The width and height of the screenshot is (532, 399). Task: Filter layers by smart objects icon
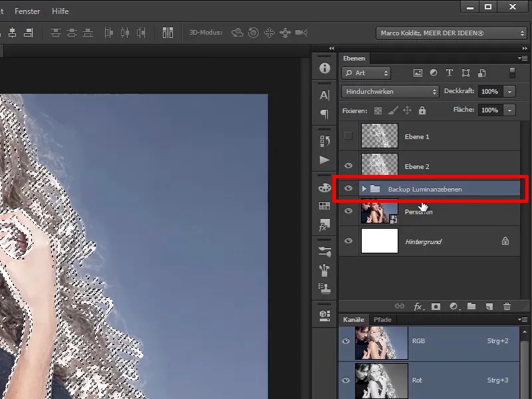click(481, 72)
